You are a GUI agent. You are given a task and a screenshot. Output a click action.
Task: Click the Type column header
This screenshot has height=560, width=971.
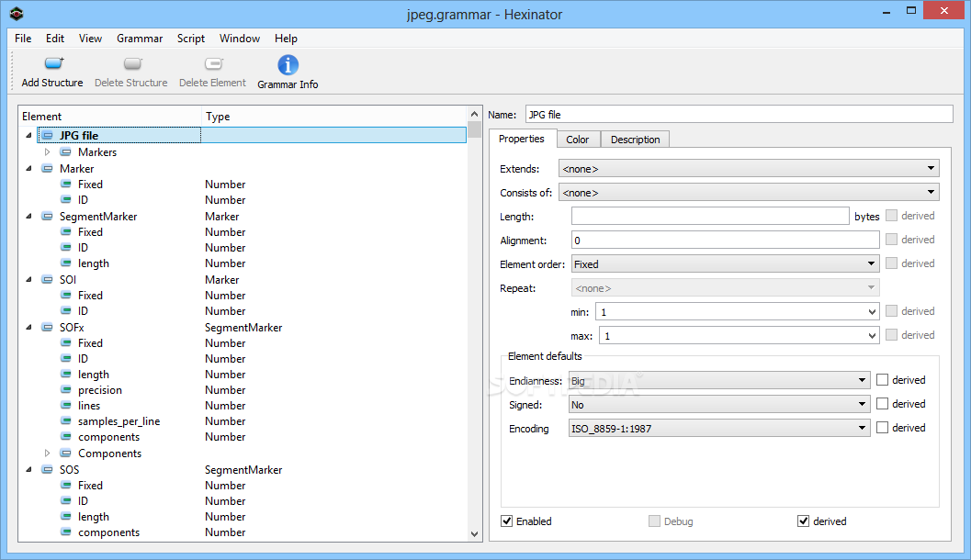[x=334, y=117]
